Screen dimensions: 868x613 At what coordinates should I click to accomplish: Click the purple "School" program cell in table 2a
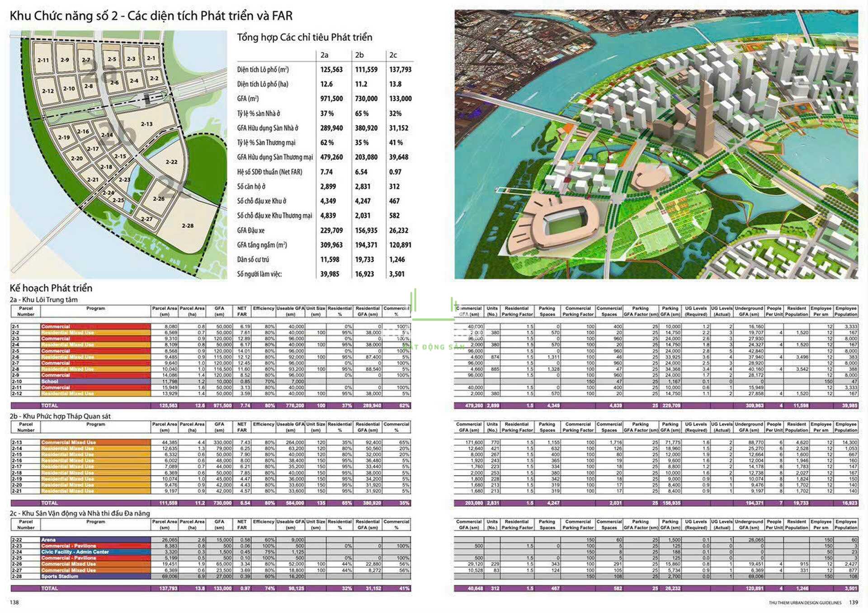pyautogui.click(x=95, y=382)
